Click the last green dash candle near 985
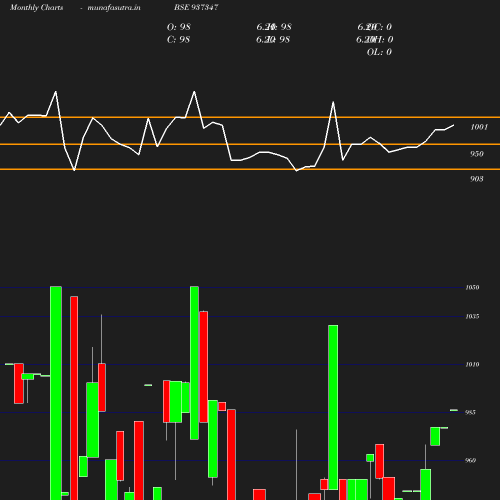This screenshot has width=500, height=500. coord(454,410)
